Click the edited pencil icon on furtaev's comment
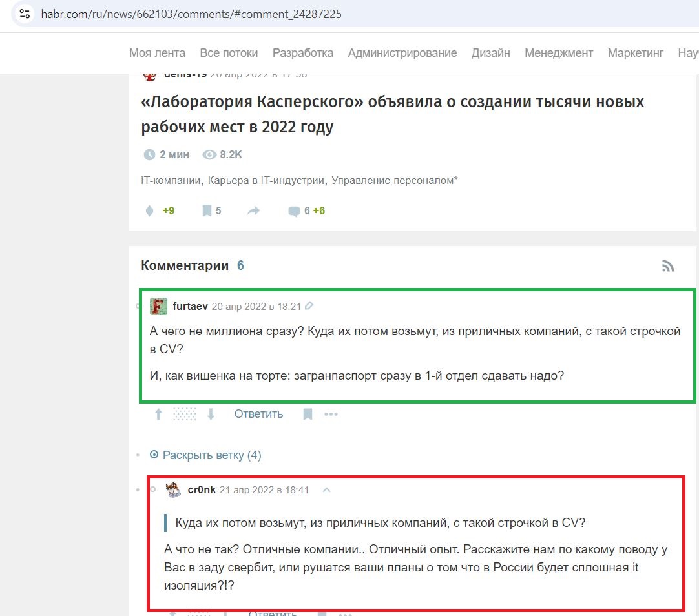Screen dimensions: 699x616 tap(309, 306)
